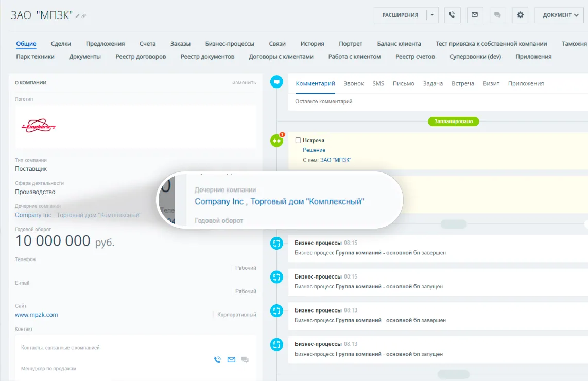Tick the Встреча checkbox

pyautogui.click(x=298, y=140)
